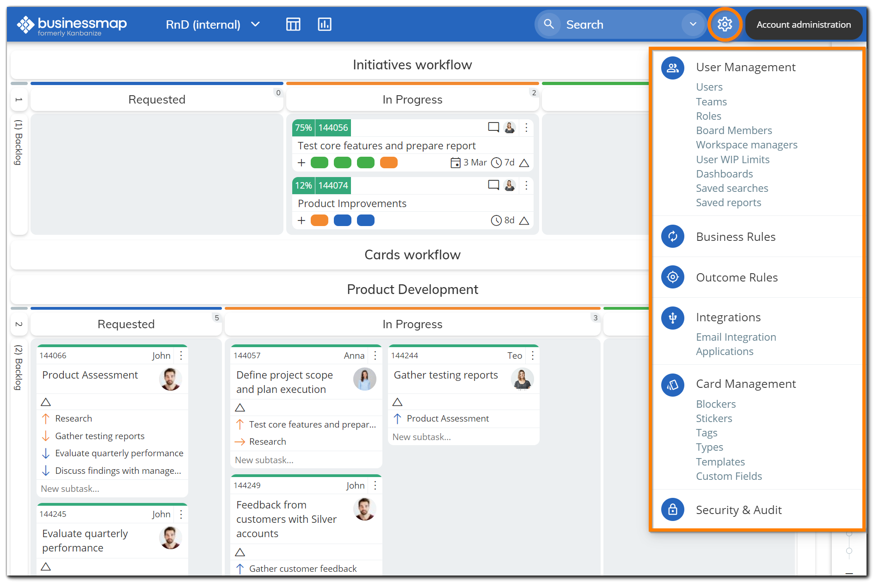Click the orange child-card chip on 144056
This screenshot has height=588, width=879.
tap(389, 163)
